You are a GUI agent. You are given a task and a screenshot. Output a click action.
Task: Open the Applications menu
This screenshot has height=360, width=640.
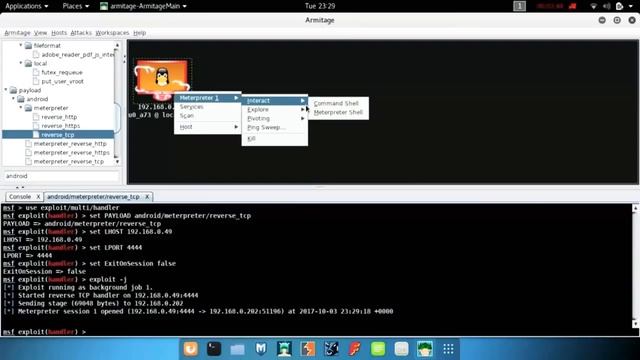[27, 6]
